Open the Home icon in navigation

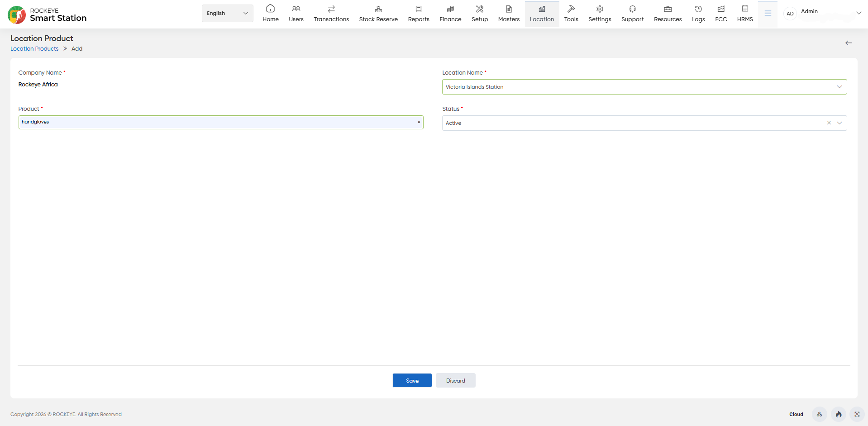(x=270, y=9)
